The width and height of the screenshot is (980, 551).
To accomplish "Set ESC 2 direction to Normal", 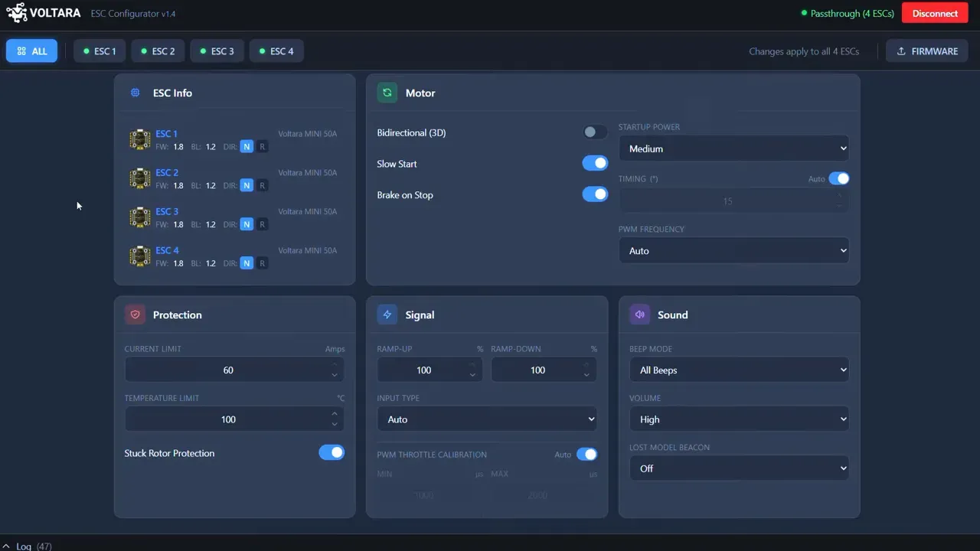I will [x=247, y=185].
